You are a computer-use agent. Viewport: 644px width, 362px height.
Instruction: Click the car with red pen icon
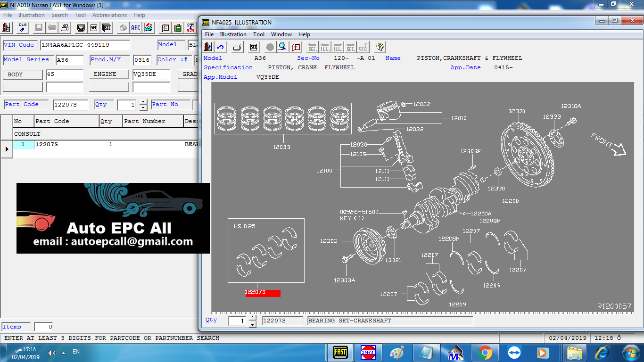pos(149,28)
